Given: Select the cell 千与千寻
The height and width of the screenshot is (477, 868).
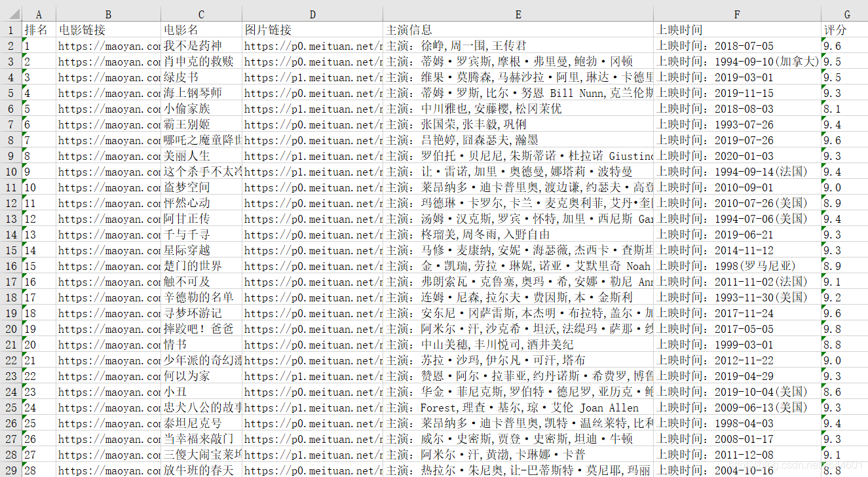Looking at the screenshot, I should coord(201,235).
